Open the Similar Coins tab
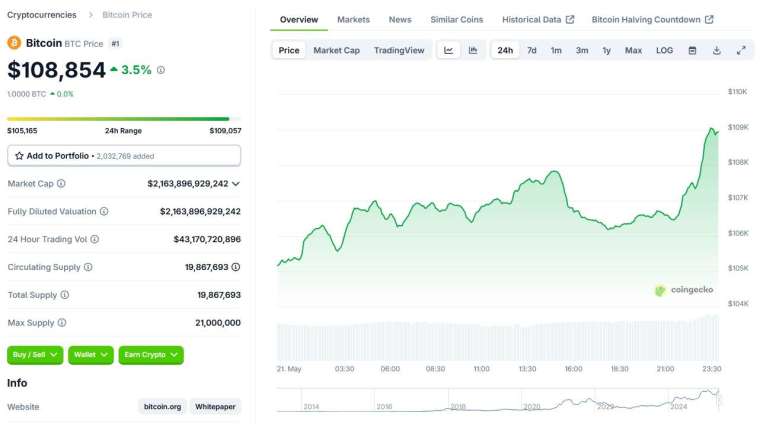Screen dimensions: 760x424 click(x=457, y=20)
